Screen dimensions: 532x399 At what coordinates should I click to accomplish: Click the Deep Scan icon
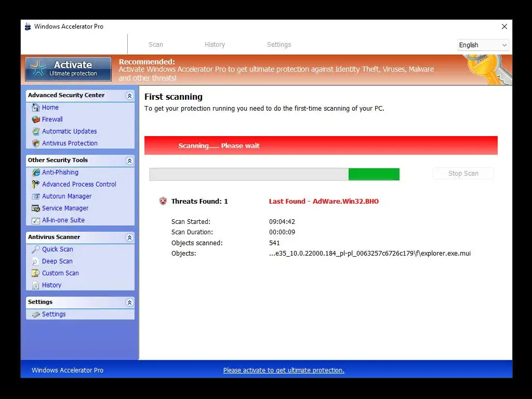pos(36,261)
